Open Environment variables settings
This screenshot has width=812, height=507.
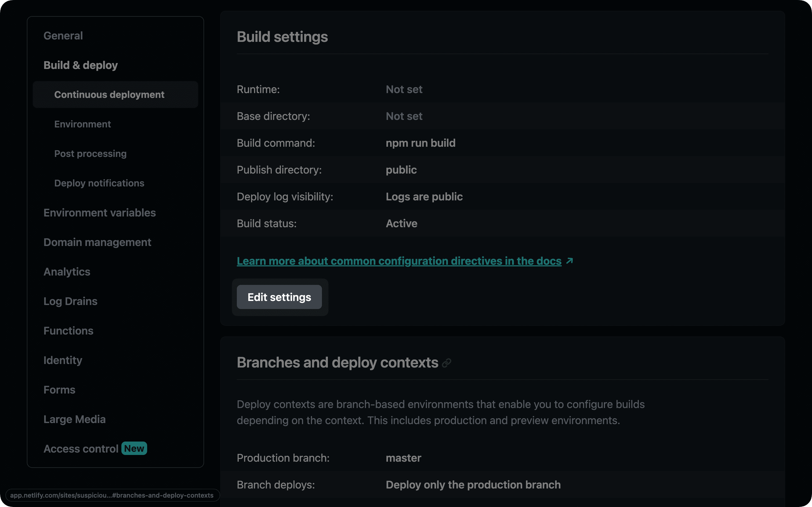(99, 212)
